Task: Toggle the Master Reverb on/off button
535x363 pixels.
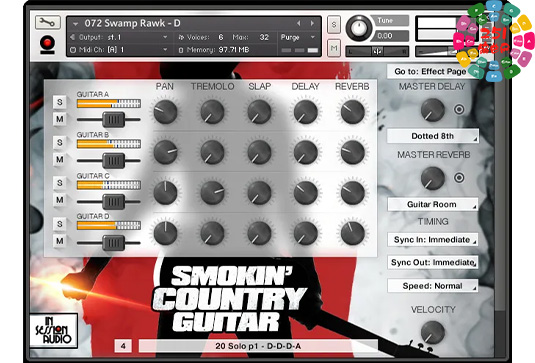Action: [x=459, y=177]
